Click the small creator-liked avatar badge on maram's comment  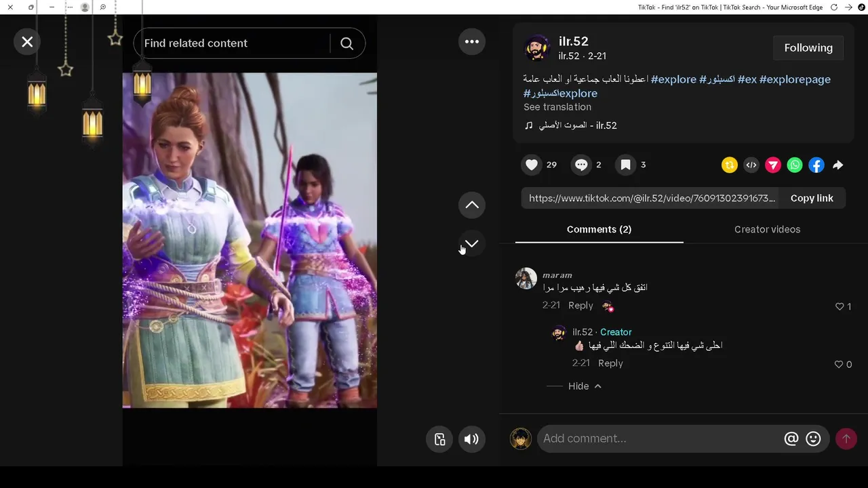(x=608, y=306)
